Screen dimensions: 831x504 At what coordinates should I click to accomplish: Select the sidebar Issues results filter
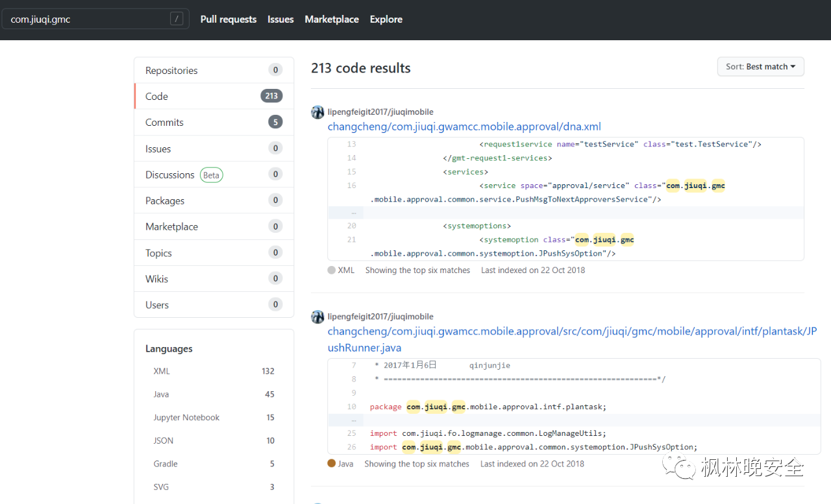214,149
